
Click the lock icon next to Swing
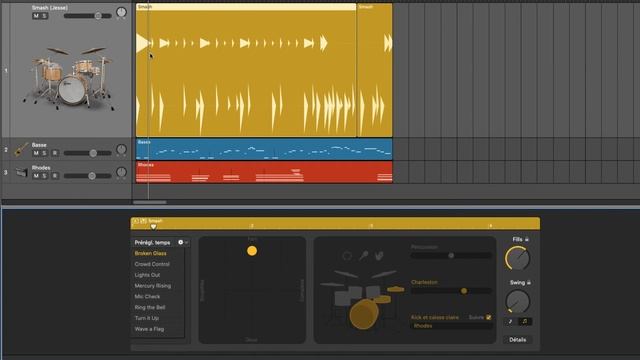click(x=529, y=282)
